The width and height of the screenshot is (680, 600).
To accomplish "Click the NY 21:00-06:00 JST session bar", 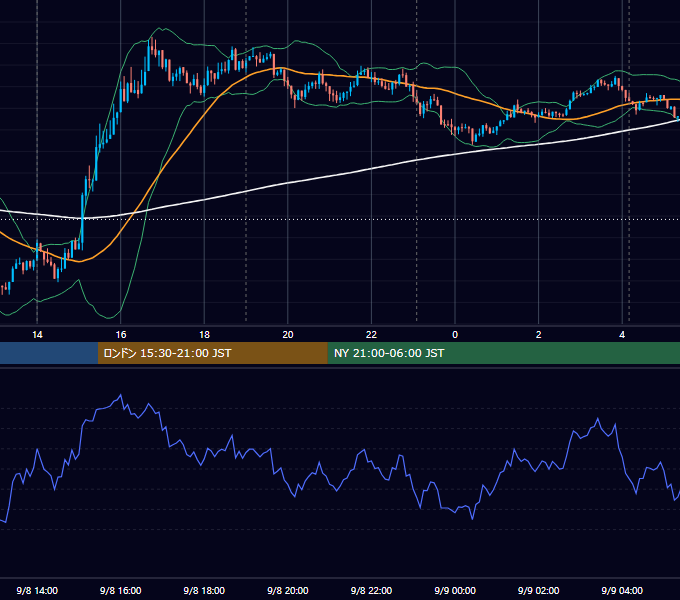I will [503, 353].
